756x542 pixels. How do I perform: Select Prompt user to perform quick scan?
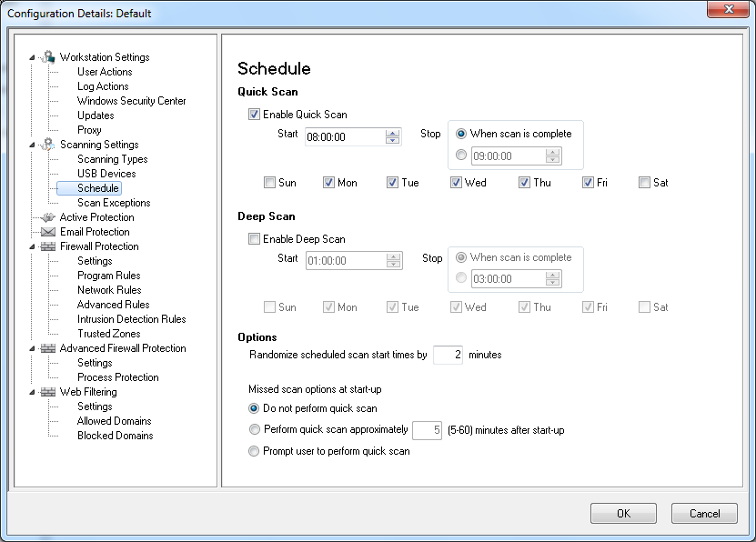tap(255, 451)
